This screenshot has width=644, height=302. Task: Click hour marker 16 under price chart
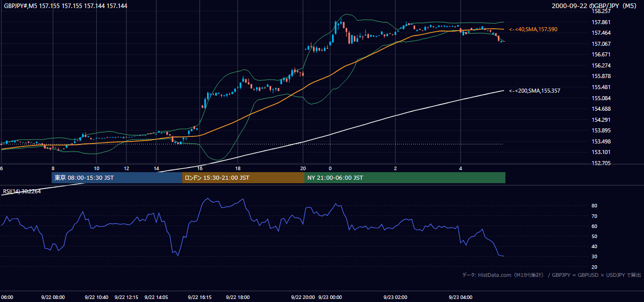click(x=200, y=168)
